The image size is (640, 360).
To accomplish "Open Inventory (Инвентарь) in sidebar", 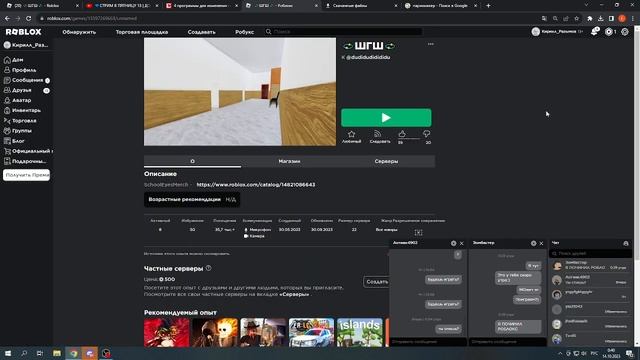I will click(x=22, y=110).
